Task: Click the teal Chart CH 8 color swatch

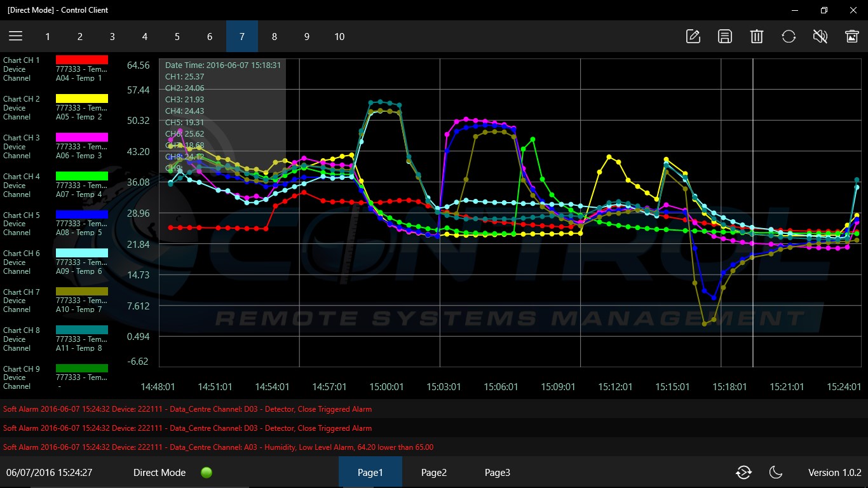Action: [x=82, y=330]
